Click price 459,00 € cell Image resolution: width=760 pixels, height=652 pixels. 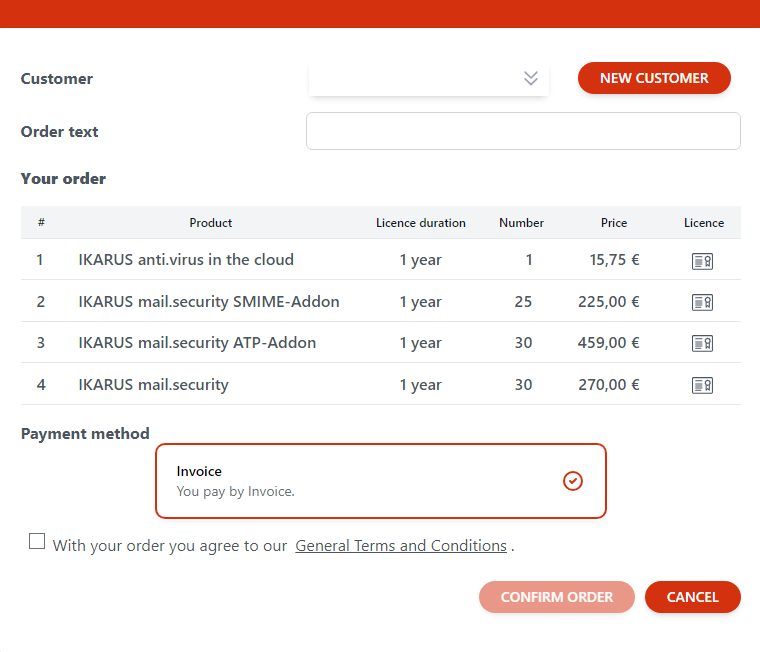(608, 343)
